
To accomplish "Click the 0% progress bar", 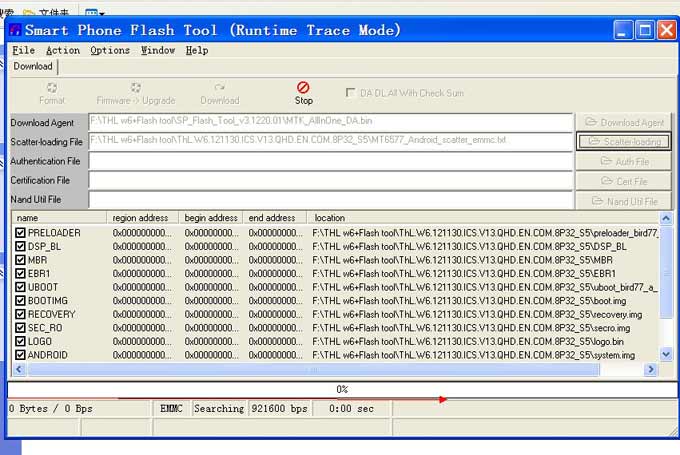I will [342, 389].
